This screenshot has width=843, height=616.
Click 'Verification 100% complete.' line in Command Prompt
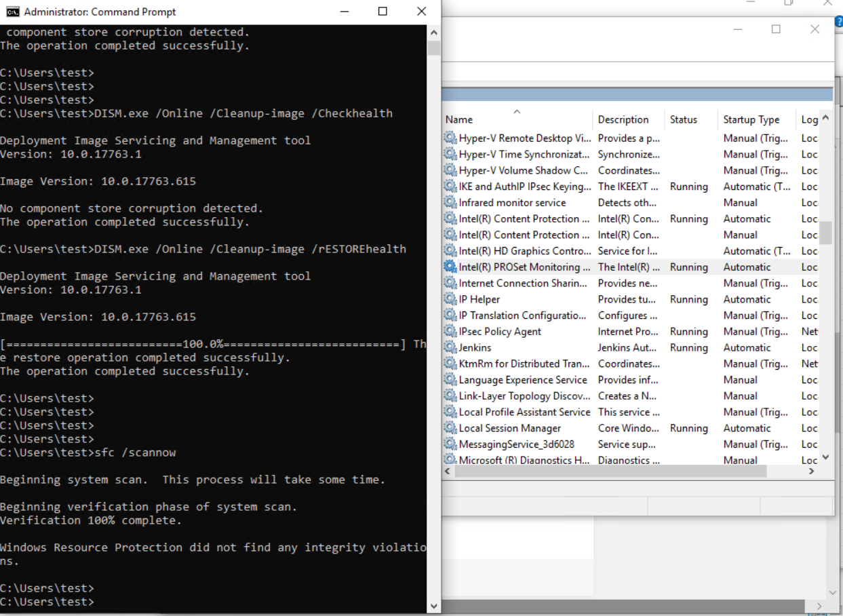tap(91, 520)
